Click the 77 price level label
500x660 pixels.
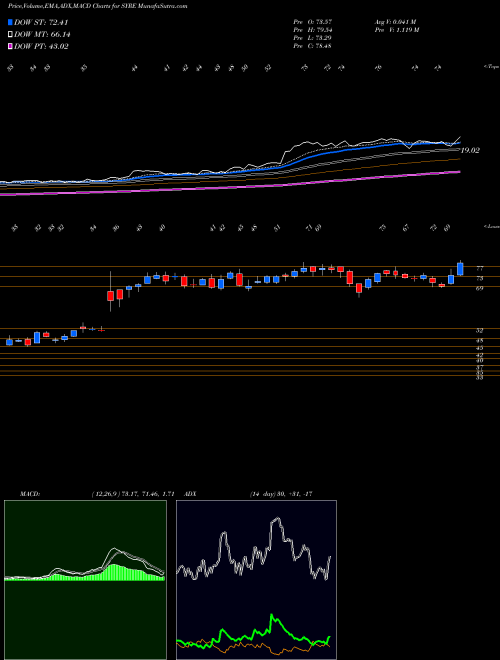479,268
